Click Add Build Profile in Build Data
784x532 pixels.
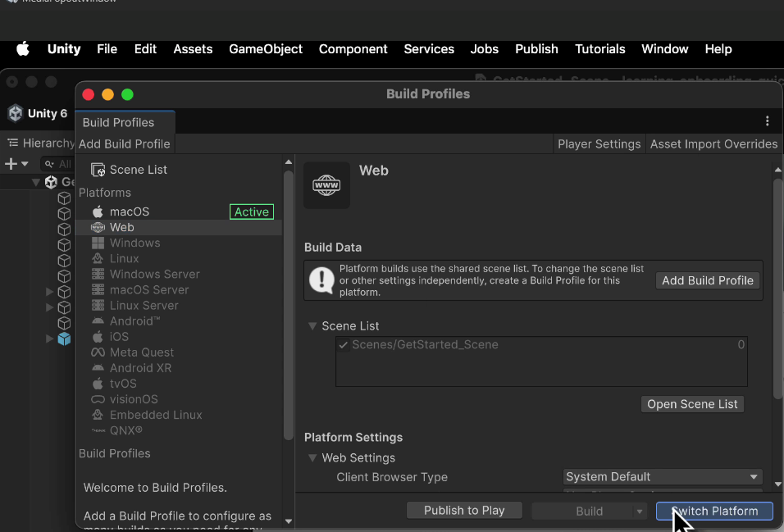point(708,280)
